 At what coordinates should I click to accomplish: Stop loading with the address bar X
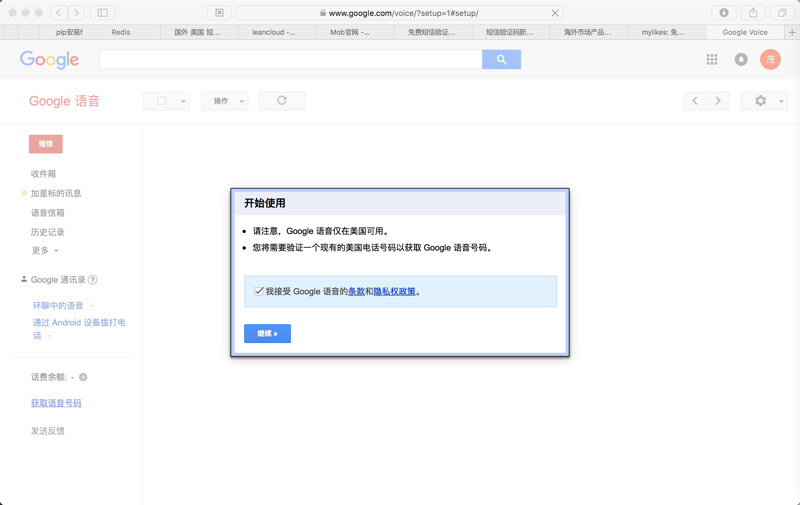pyautogui.click(x=555, y=13)
